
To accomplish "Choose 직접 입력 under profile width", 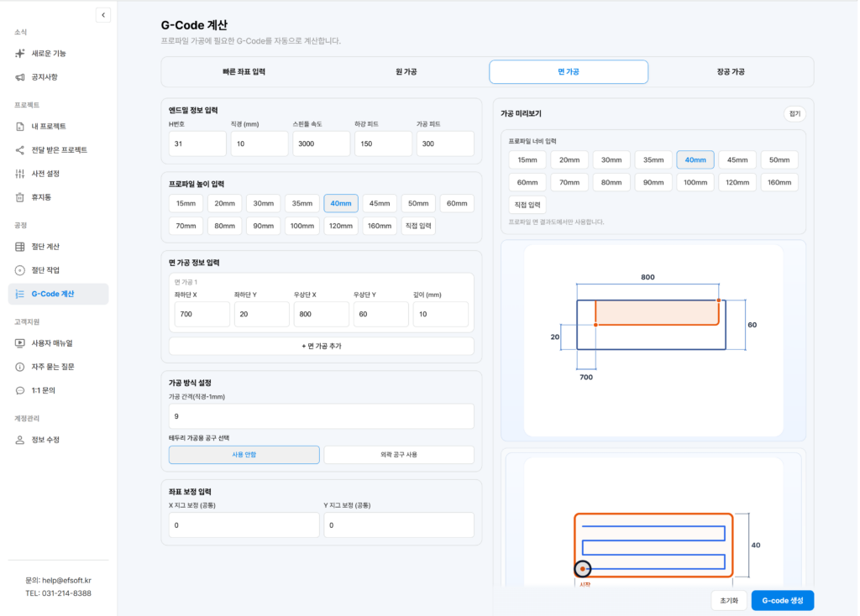I will [527, 205].
